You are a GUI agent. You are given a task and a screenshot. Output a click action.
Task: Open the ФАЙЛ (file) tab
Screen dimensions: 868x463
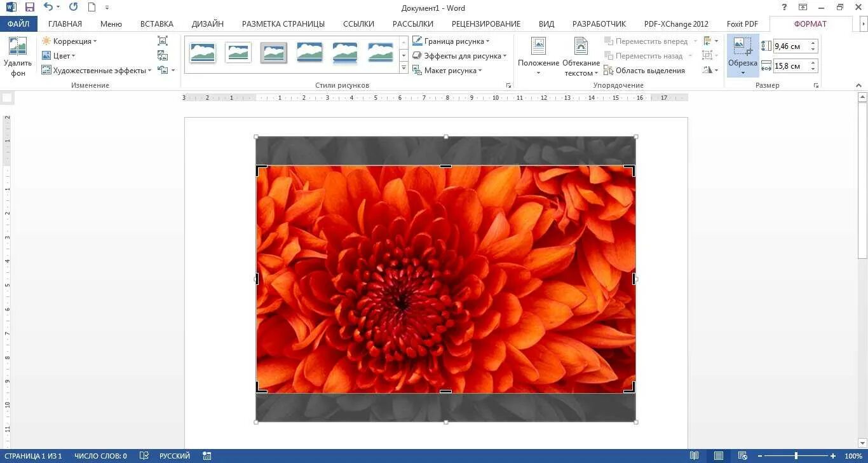click(18, 24)
